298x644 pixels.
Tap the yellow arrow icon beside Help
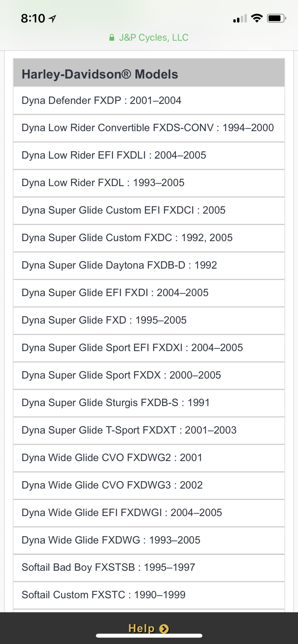pos(164,629)
